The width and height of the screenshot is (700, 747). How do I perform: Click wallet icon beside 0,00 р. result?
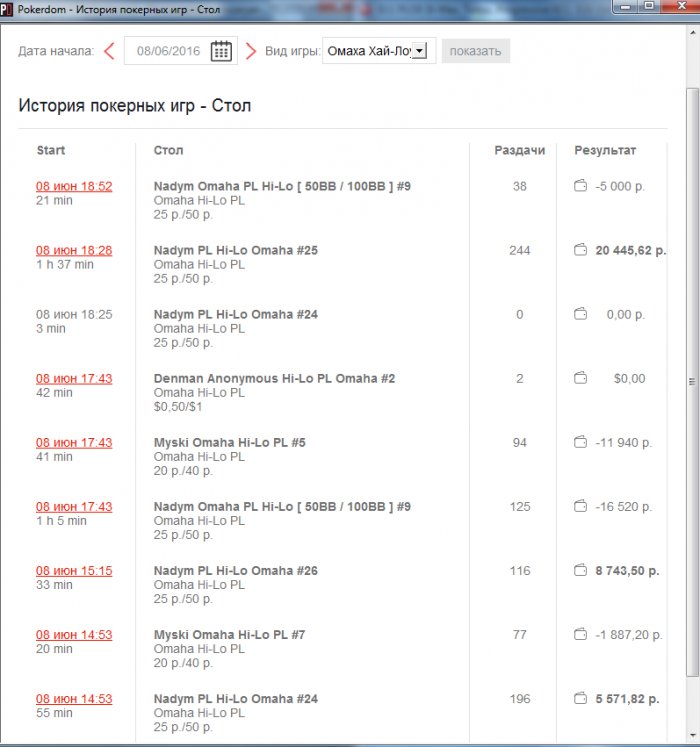click(580, 314)
